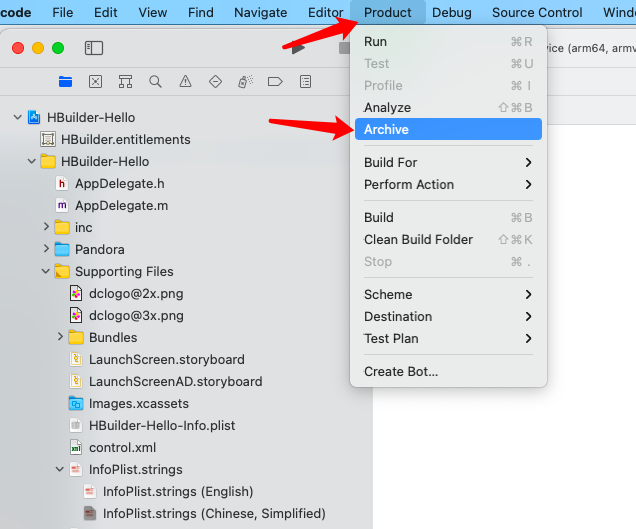Viewport: 636px width, 529px height.
Task: Open the Project navigator folder icon
Action: point(65,82)
